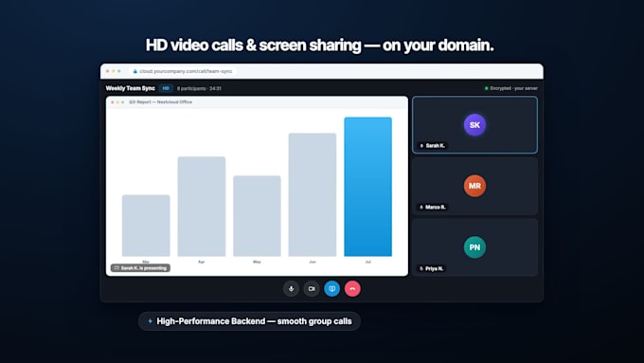The width and height of the screenshot is (644, 363).
Task: Click the May bar in the chart
Action: (x=257, y=216)
